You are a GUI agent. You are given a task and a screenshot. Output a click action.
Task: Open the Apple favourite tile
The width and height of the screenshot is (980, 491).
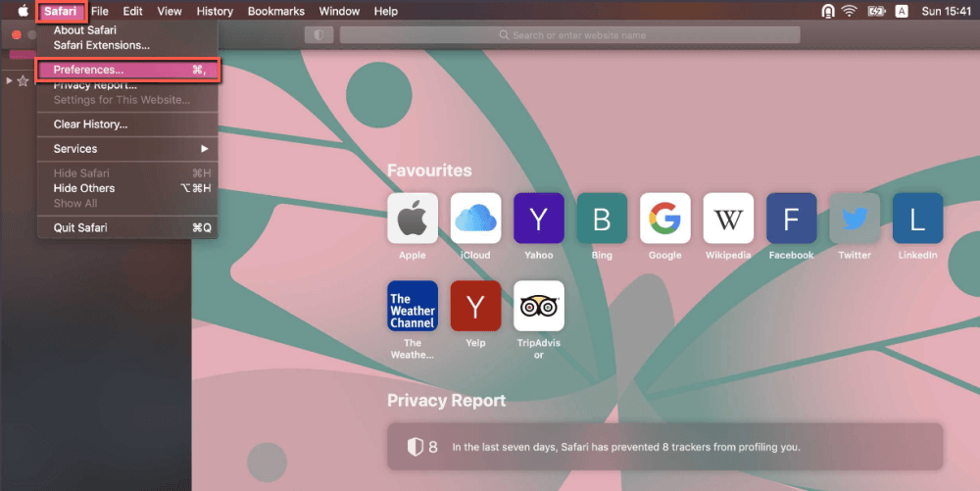point(413,218)
